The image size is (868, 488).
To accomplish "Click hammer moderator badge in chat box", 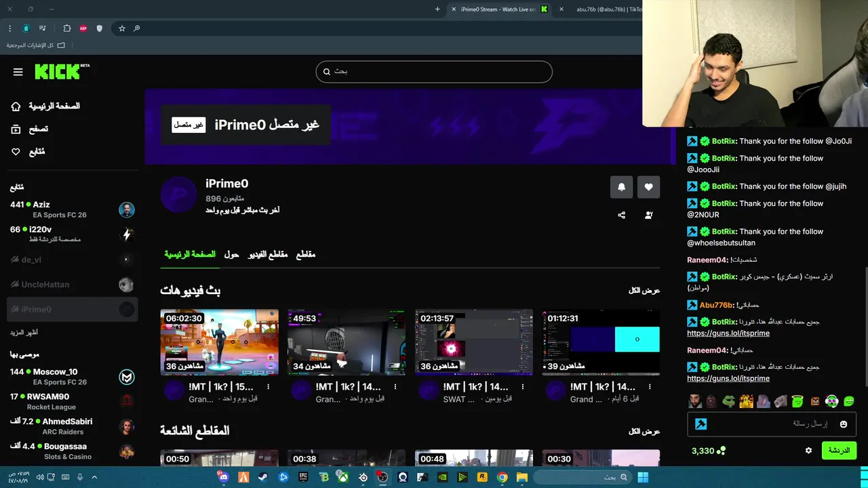I will coord(701,424).
